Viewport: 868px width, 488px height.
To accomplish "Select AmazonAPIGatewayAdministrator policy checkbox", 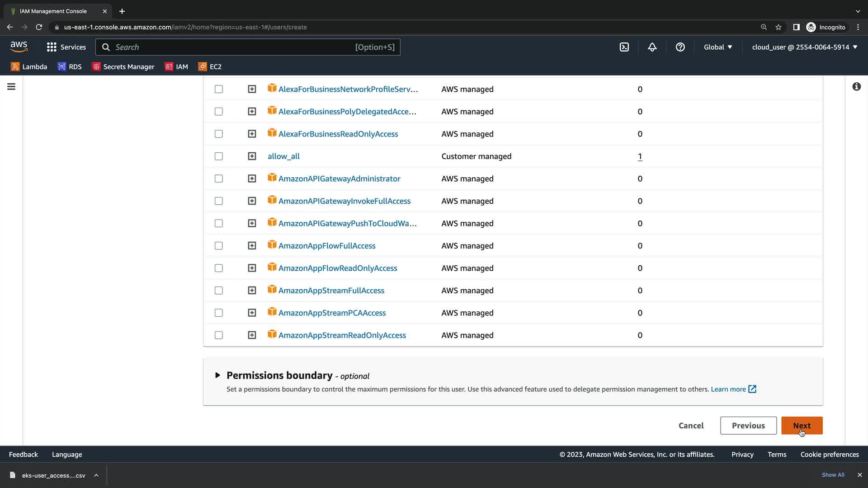I will tap(219, 178).
